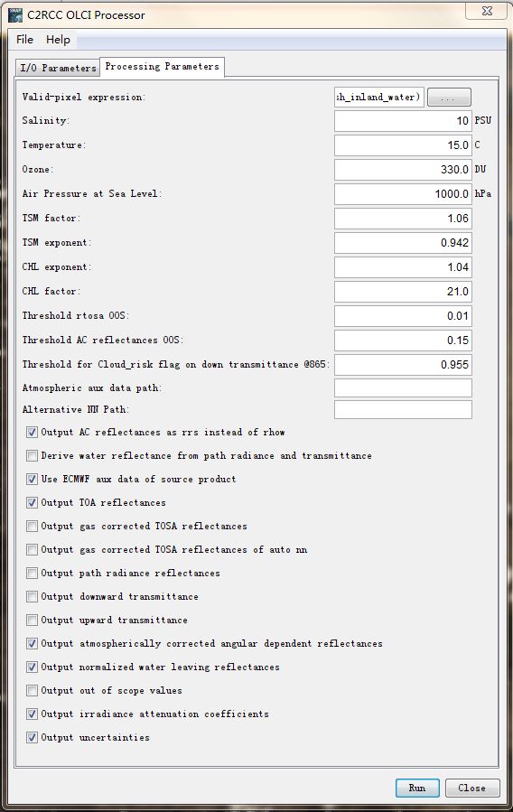Uncheck Output TOA reflectances

click(33, 502)
